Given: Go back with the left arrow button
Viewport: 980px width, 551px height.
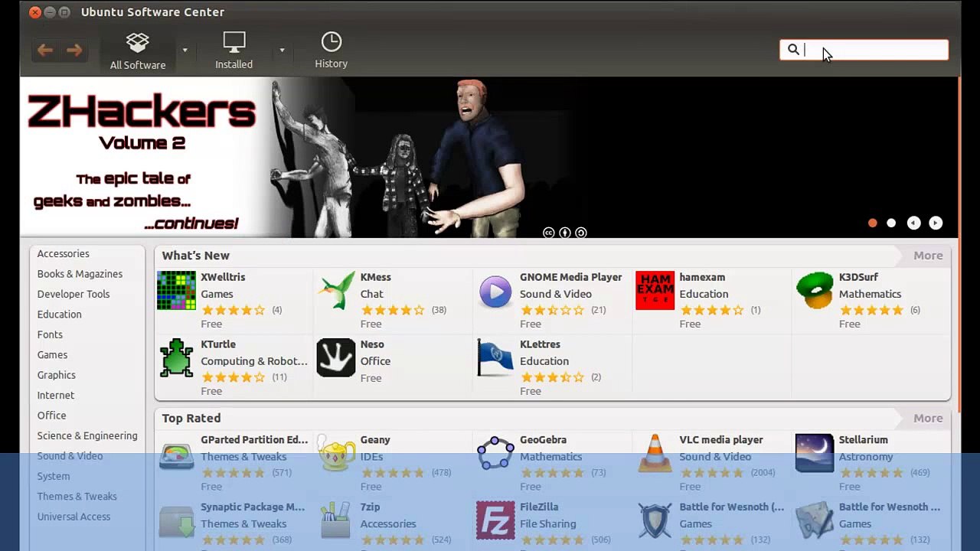Looking at the screenshot, I should pyautogui.click(x=45, y=51).
